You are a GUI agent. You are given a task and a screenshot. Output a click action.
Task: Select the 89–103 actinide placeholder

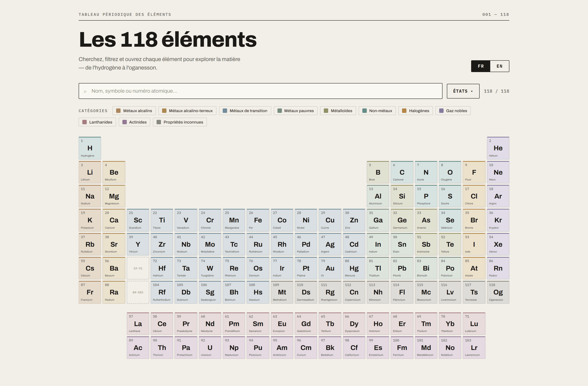click(x=138, y=292)
